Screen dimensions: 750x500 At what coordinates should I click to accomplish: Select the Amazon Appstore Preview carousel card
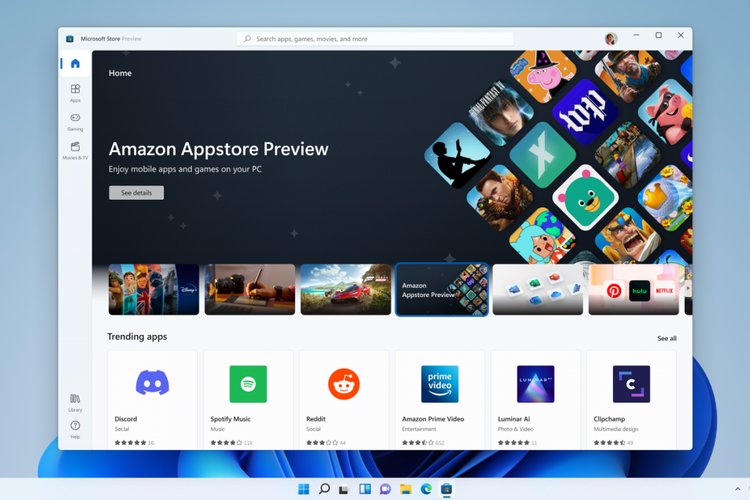pyautogui.click(x=442, y=289)
